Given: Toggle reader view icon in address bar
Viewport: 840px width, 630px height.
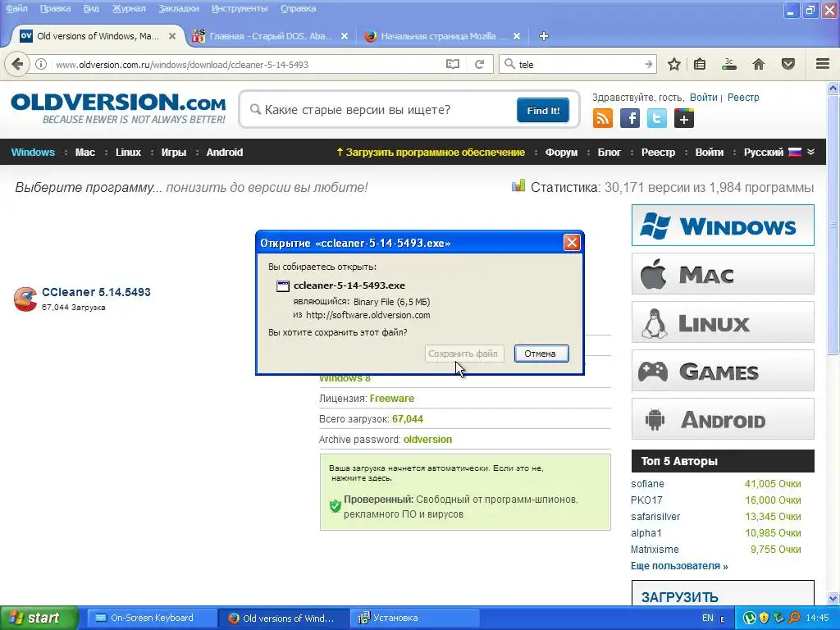Looking at the screenshot, I should [453, 64].
